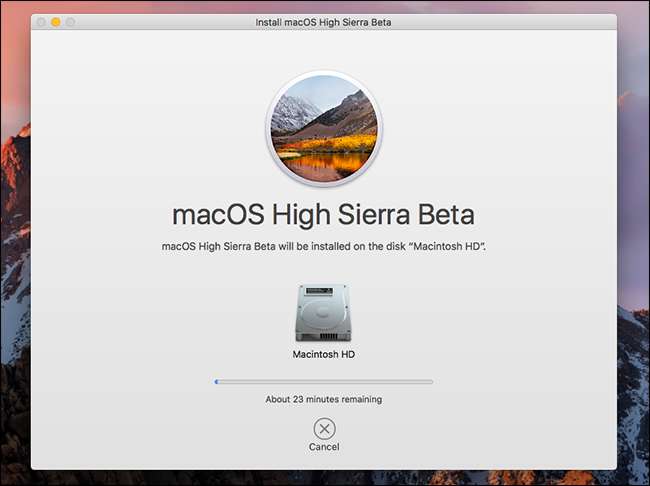The image size is (650, 486).
Task: Click the desktop wallpaper left of the window
Action: pyautogui.click(x=14, y=250)
